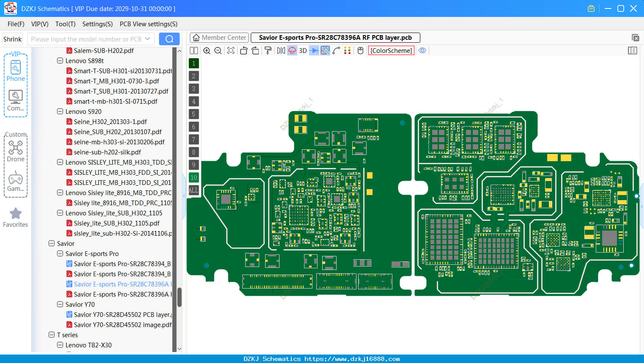644x363 pixels.
Task: Toggle the red alarm light tool
Action: pyautogui.click(x=292, y=51)
